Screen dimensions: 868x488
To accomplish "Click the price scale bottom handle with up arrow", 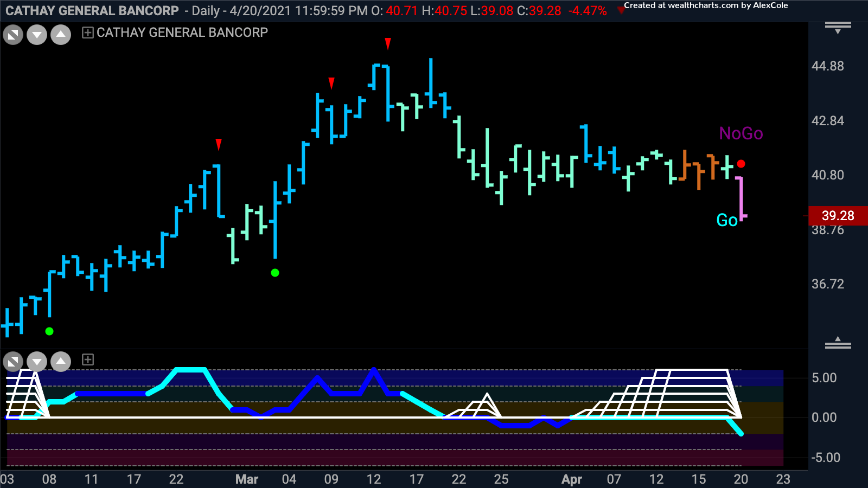I will pyautogui.click(x=838, y=343).
